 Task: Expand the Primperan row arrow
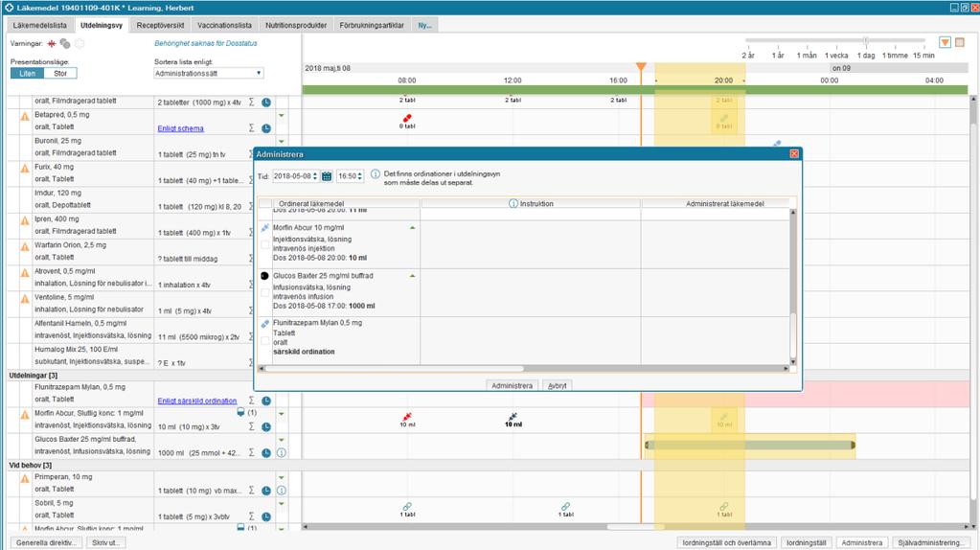tap(282, 478)
